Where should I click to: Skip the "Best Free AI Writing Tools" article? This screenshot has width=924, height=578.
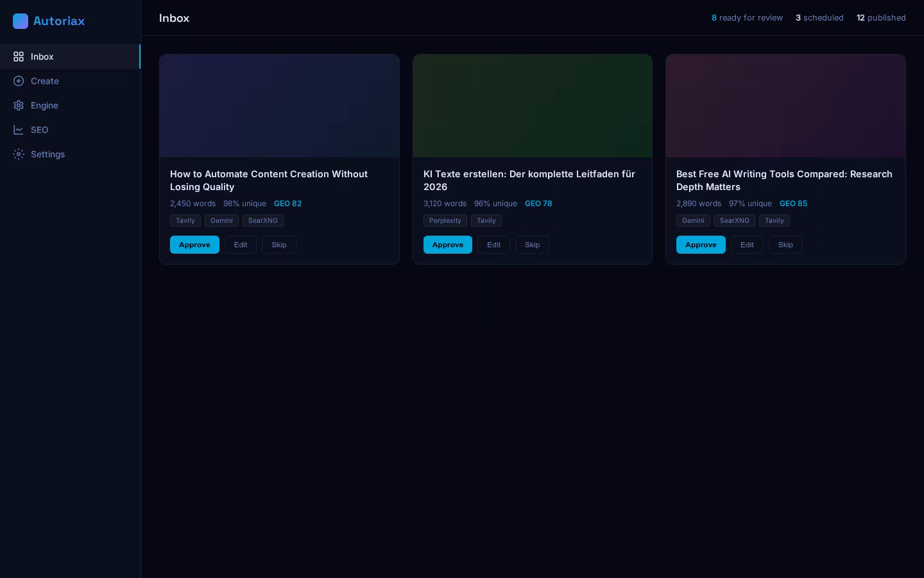(785, 245)
